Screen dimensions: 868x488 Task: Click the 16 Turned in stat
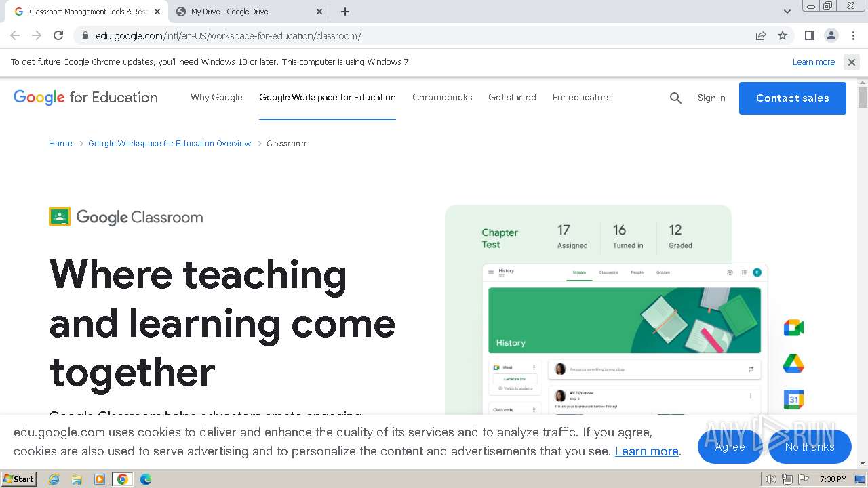(627, 237)
